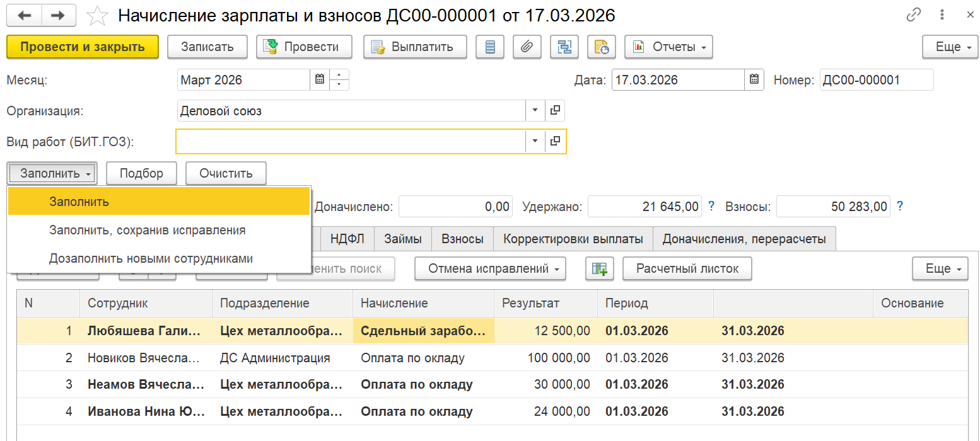Select the Неамов Вячесла… row

pyautogui.click(x=493, y=384)
